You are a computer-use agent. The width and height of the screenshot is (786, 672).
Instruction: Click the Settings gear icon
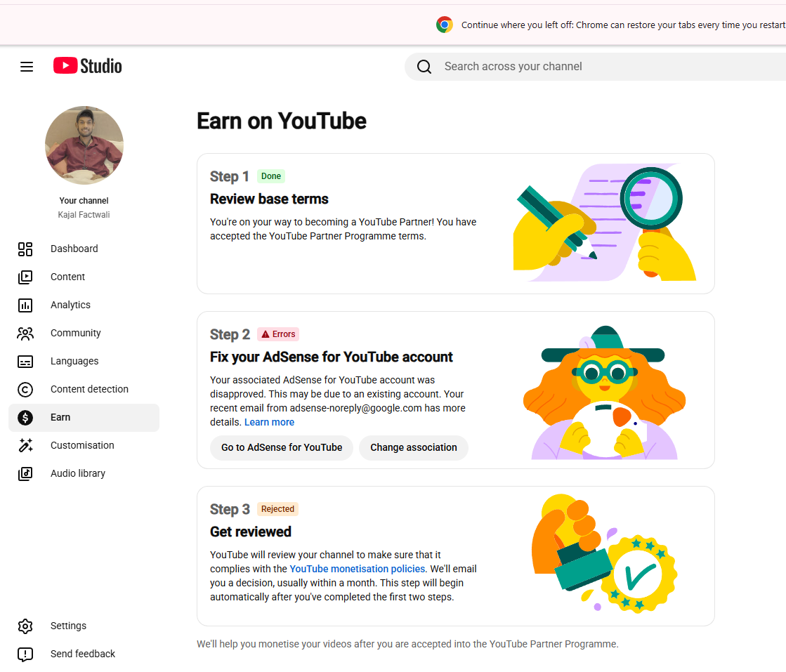pos(25,626)
